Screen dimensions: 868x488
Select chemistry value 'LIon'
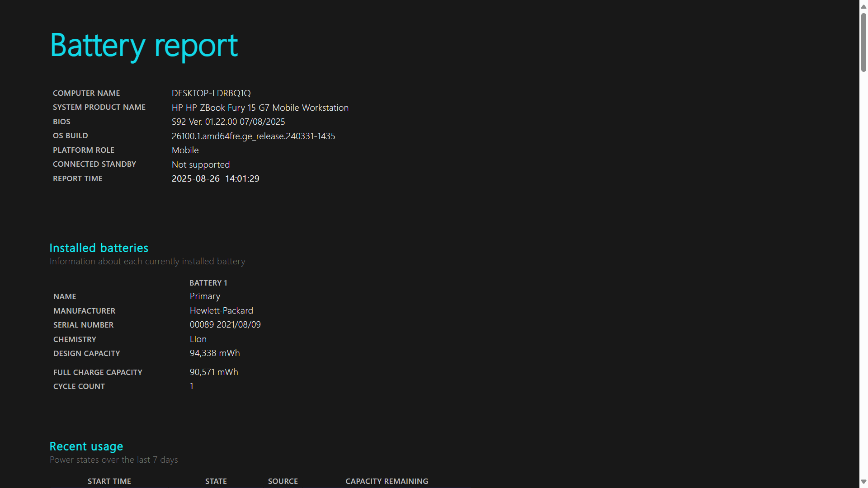pyautogui.click(x=198, y=339)
